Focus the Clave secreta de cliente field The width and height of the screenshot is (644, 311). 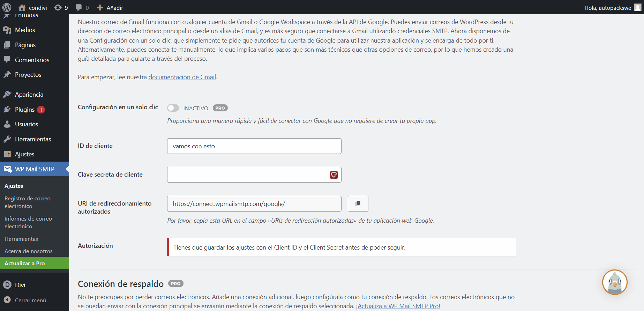point(247,175)
